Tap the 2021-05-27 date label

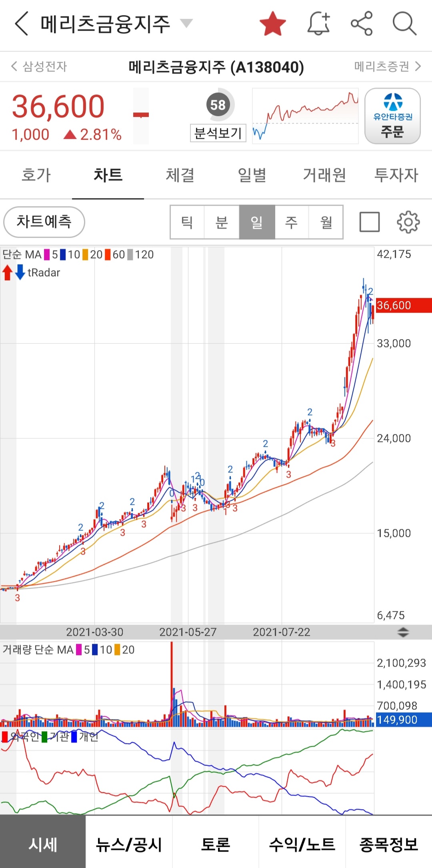(x=188, y=632)
